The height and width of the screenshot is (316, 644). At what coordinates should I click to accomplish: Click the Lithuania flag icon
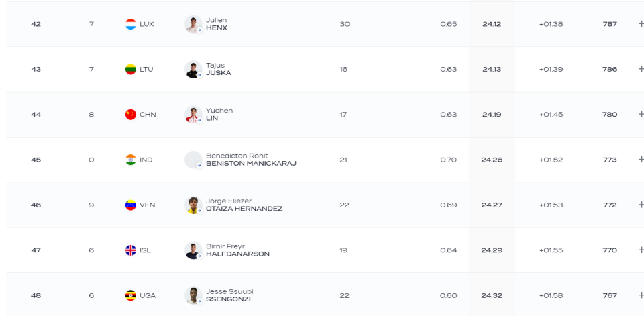[x=131, y=70]
